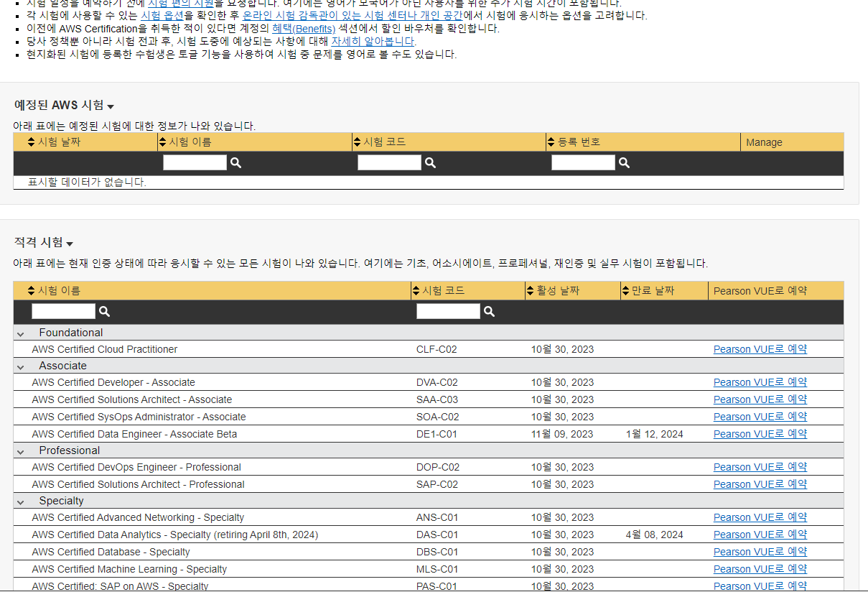
Task: Click search icon for 시험 이름 in eligible exams
Action: [x=104, y=311]
